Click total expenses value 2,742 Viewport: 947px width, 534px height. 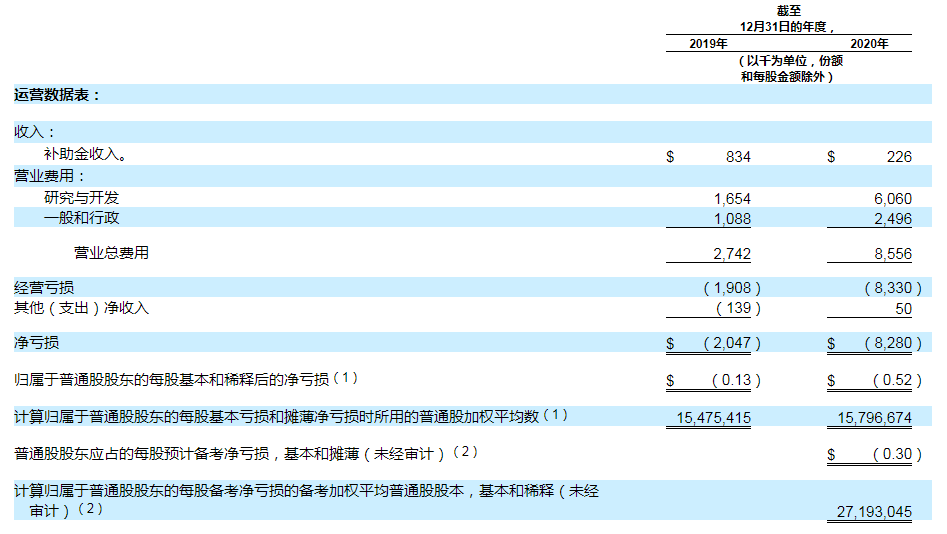pyautogui.click(x=732, y=254)
